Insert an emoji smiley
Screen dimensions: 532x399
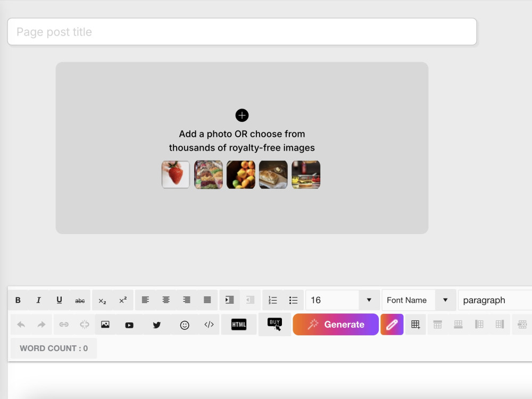click(185, 325)
